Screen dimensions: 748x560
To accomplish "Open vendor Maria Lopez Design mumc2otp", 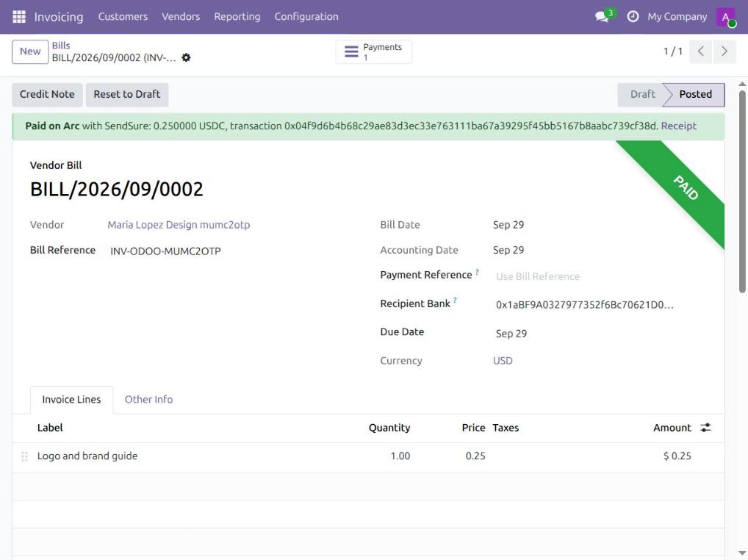I will pos(179,225).
